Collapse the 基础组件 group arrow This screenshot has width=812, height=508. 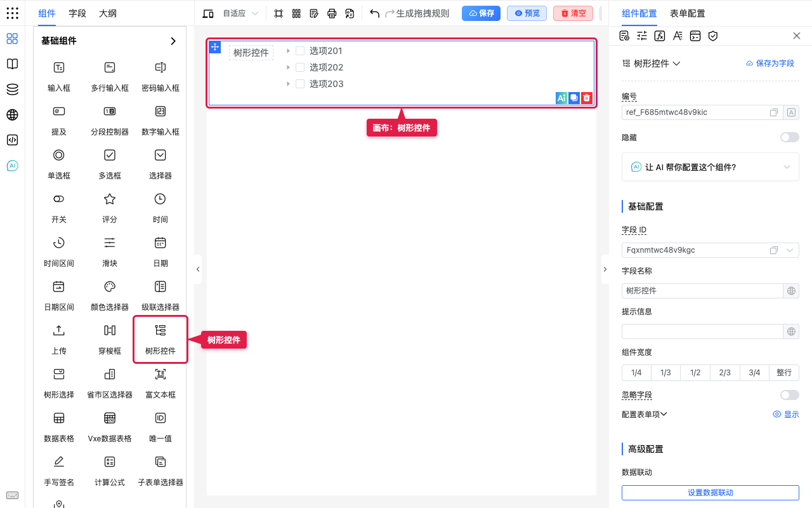(x=173, y=41)
